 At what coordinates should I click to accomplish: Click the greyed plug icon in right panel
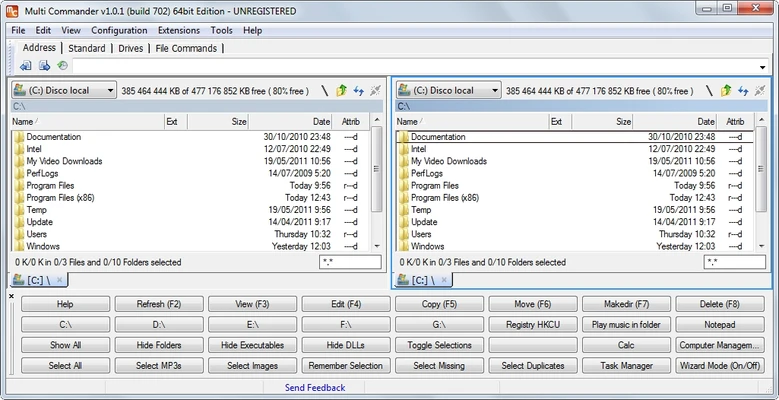coord(760,90)
